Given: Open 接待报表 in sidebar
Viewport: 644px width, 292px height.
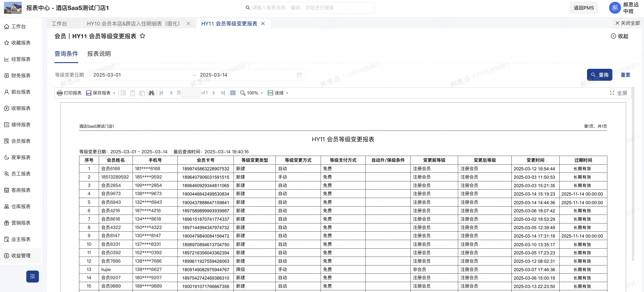Looking at the screenshot, I should pyautogui.click(x=17, y=125).
